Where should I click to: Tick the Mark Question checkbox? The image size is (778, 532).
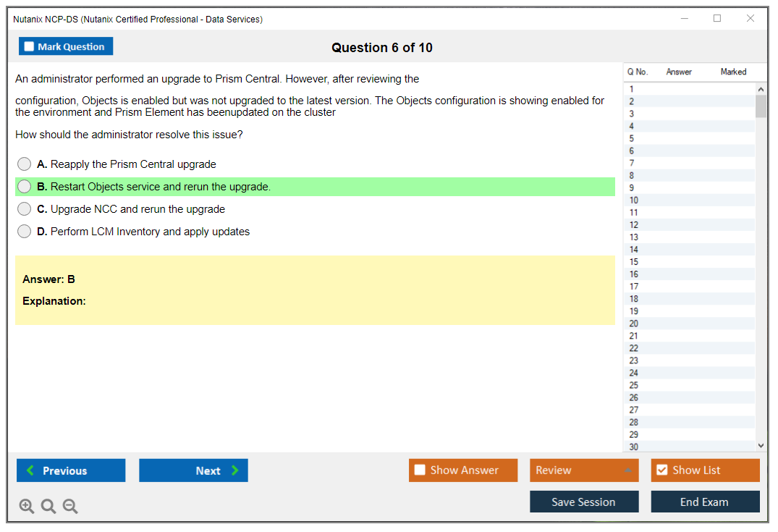(x=30, y=46)
